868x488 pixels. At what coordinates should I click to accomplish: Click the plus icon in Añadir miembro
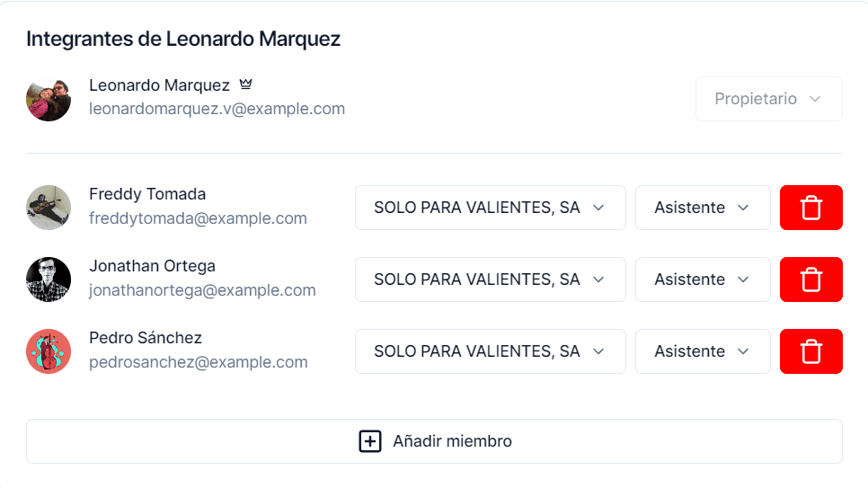[369, 441]
